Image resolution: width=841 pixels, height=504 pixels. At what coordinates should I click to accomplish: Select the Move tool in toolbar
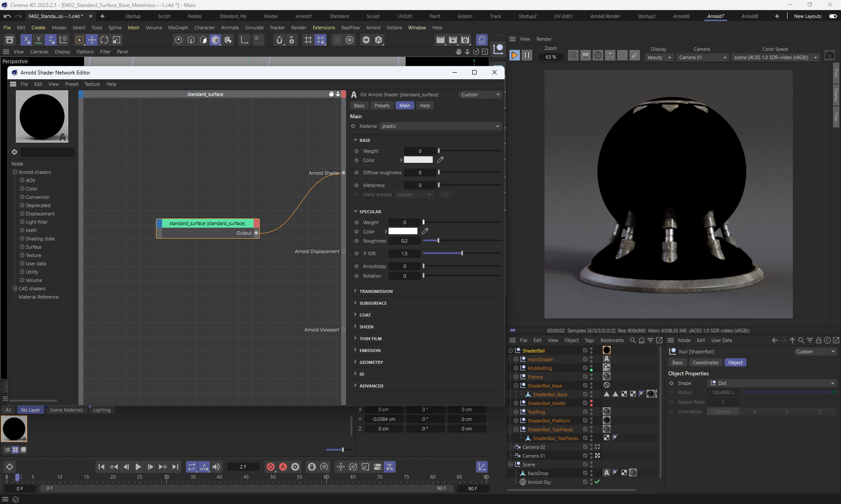(x=92, y=40)
